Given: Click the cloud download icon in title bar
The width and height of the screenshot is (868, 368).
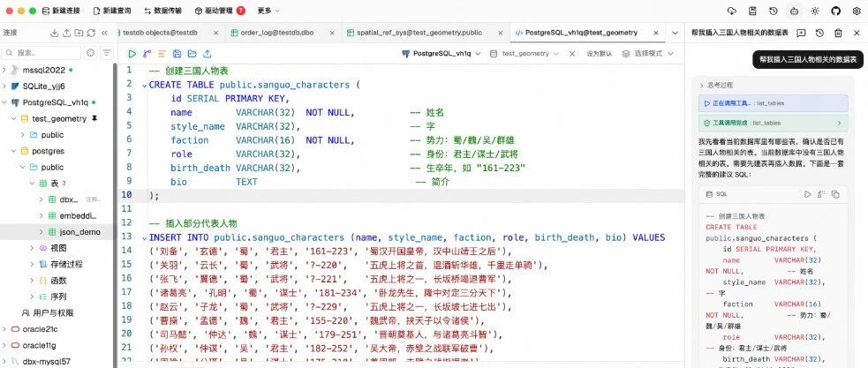Looking at the screenshot, I should tap(732, 11).
